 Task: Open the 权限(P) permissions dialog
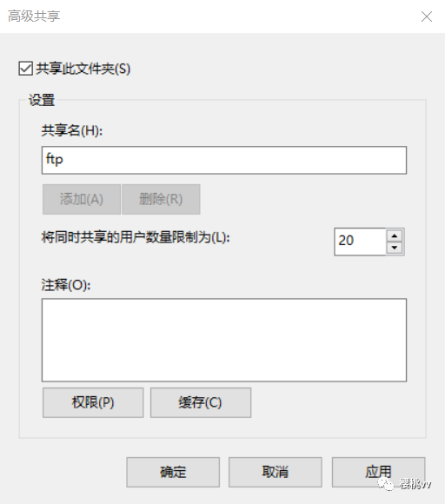click(x=93, y=402)
